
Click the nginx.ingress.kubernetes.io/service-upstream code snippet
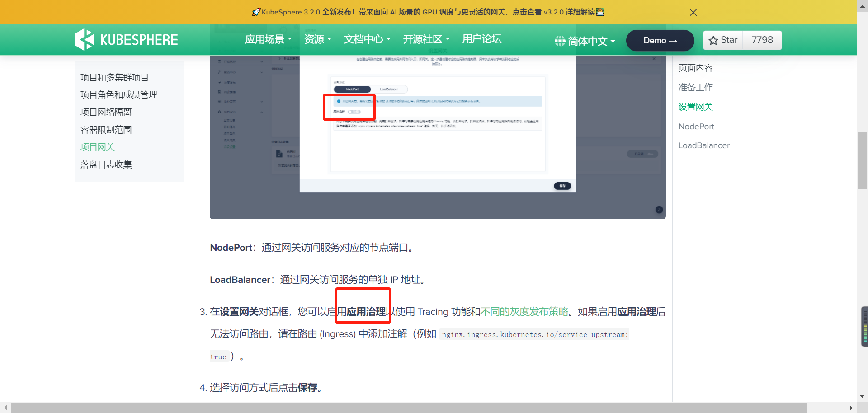tap(534, 335)
